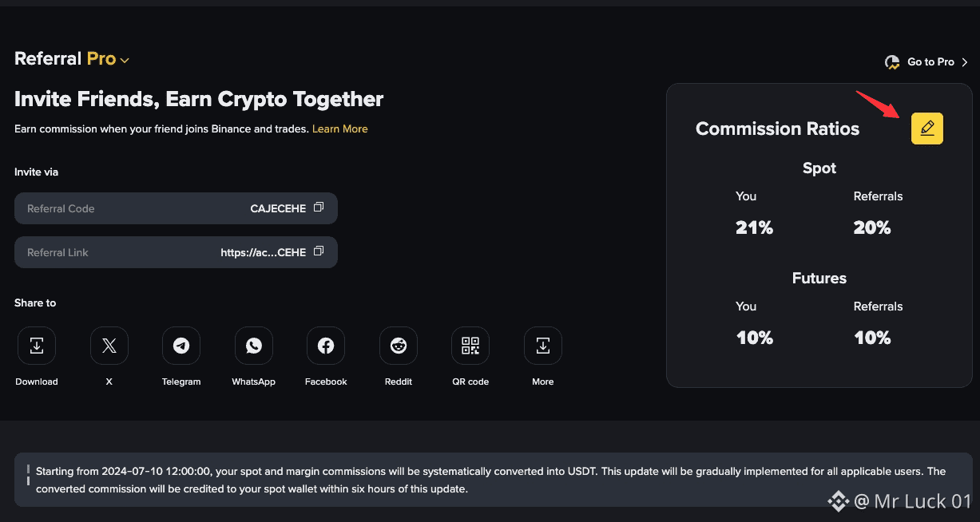Click the More share options icon

[x=543, y=346]
